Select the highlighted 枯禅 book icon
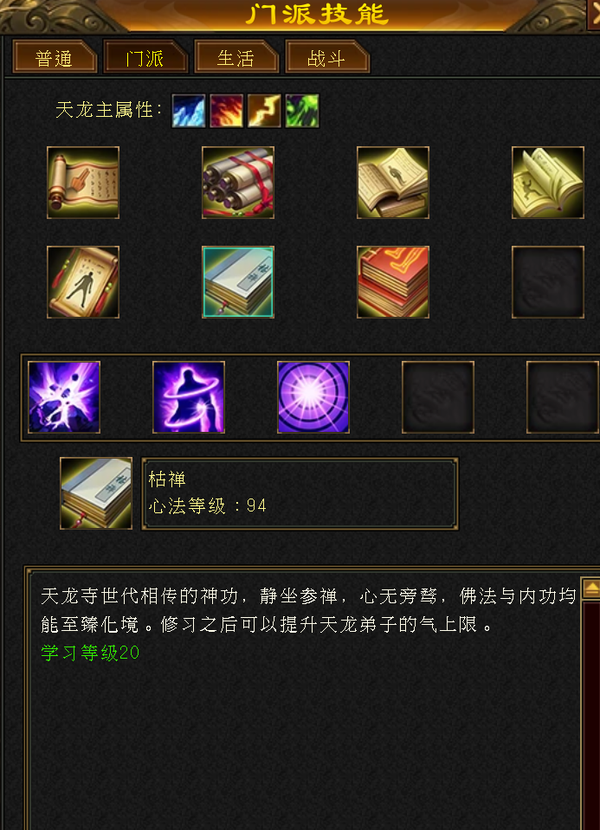Image resolution: width=600 pixels, height=830 pixels. [238, 282]
